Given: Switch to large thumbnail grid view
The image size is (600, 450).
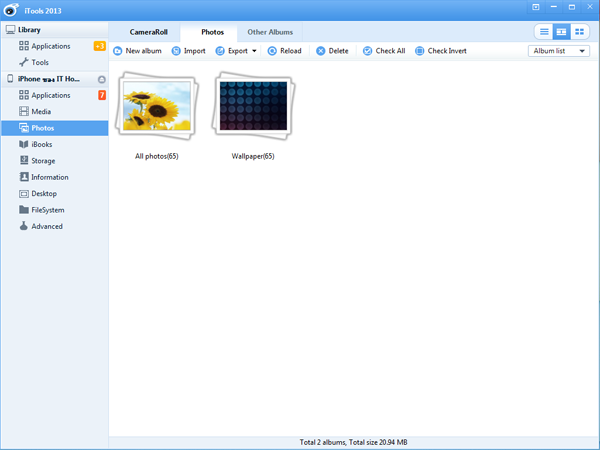Looking at the screenshot, I should 579,32.
